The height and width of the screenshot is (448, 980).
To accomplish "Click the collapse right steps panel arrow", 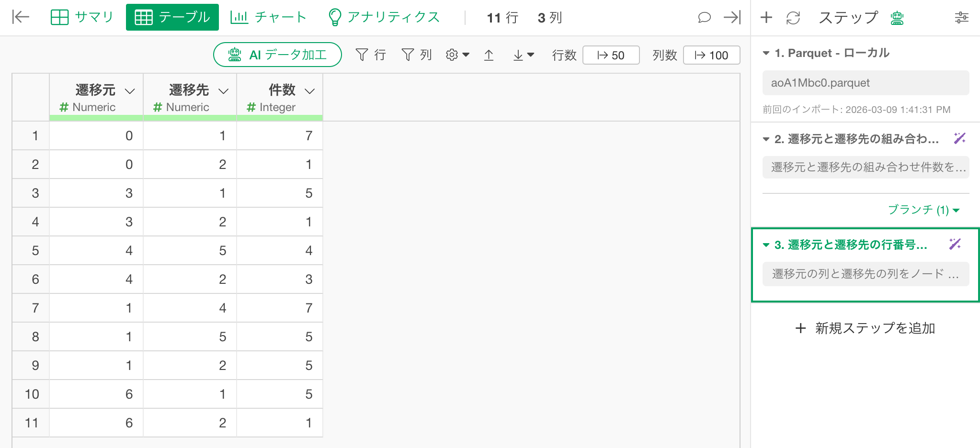I will [732, 18].
